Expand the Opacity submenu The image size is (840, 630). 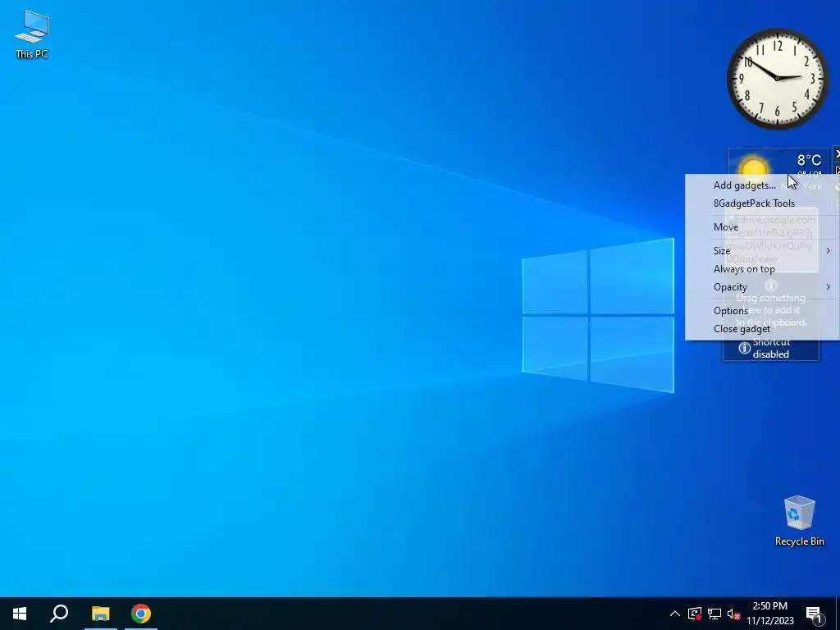(762, 287)
